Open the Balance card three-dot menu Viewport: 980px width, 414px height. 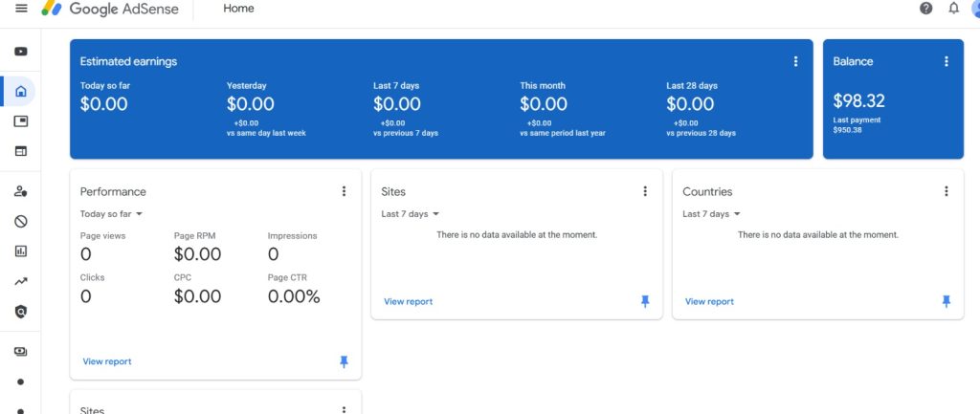coord(947,61)
